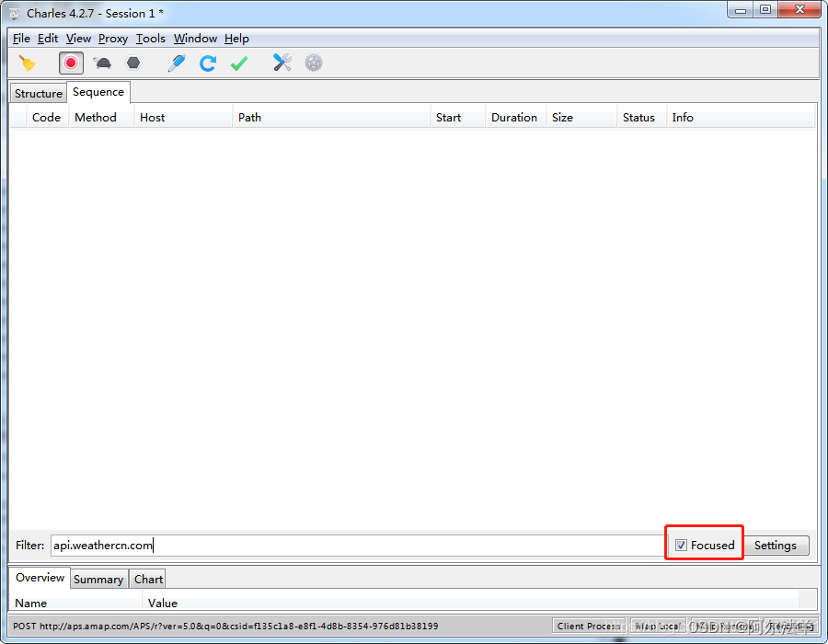828x644 pixels.
Task: Sort by the Path column header
Action: (331, 117)
